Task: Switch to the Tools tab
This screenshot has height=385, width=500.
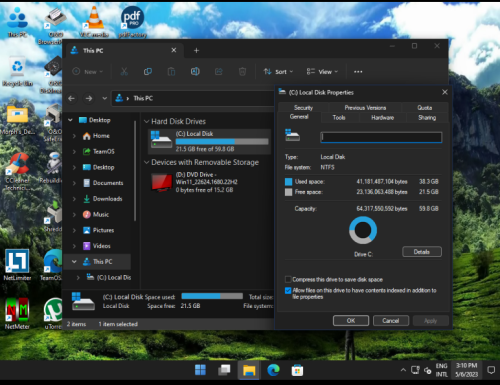Action: 339,117
